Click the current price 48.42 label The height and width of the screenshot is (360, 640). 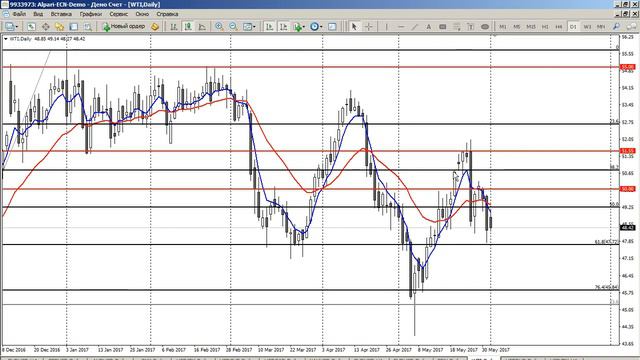tap(627, 228)
